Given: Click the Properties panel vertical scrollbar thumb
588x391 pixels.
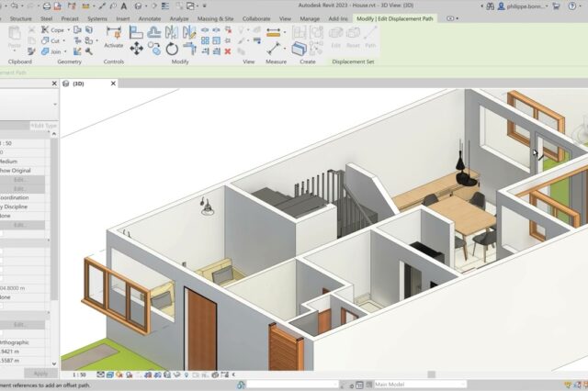Looking at the screenshot, I should coord(54,218).
